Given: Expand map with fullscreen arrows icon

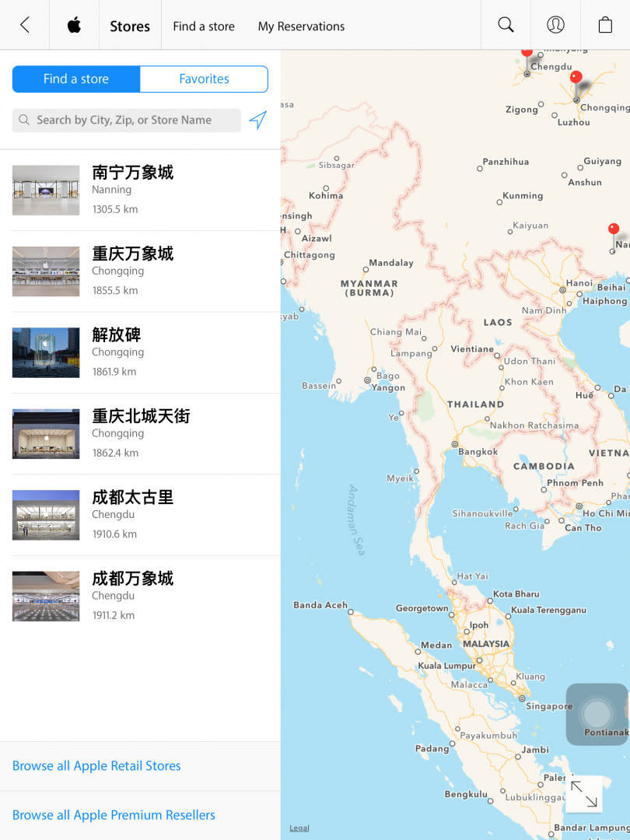Looking at the screenshot, I should pyautogui.click(x=583, y=794).
